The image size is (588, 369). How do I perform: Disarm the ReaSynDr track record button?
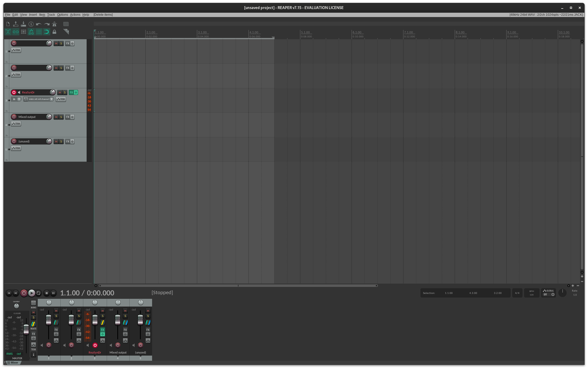pos(14,92)
